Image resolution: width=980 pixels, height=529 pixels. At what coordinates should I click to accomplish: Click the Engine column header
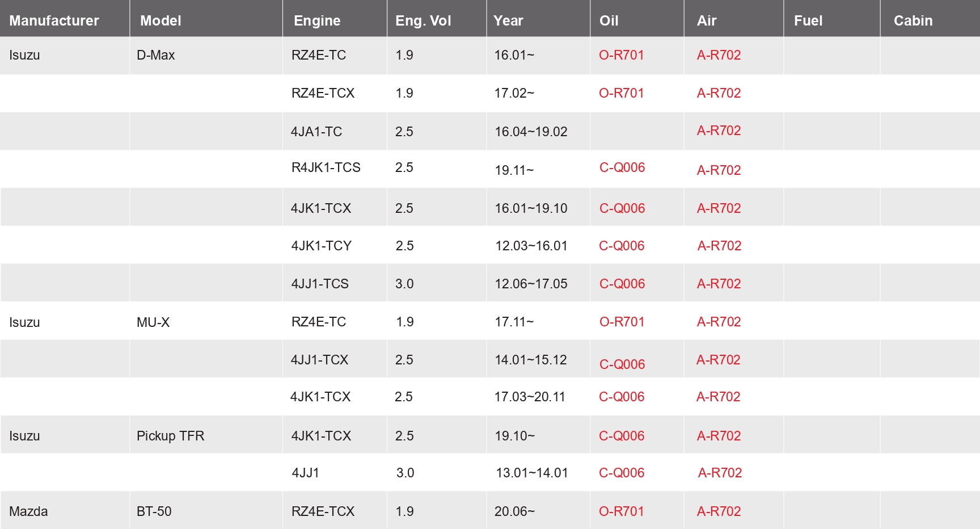coord(317,20)
